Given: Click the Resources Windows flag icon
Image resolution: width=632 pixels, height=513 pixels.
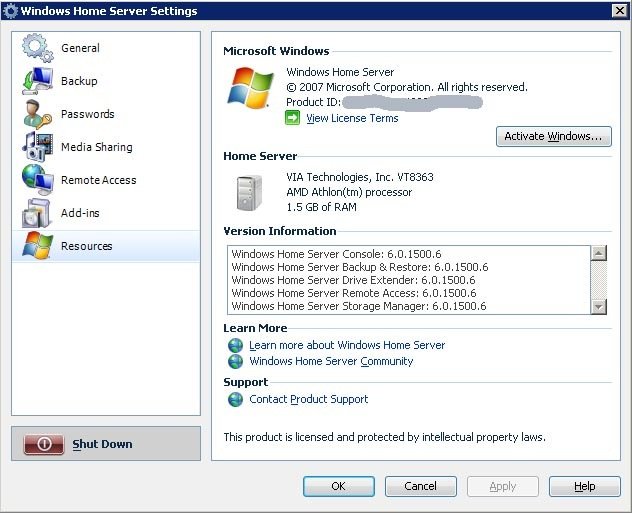Looking at the screenshot, I should 37,246.
